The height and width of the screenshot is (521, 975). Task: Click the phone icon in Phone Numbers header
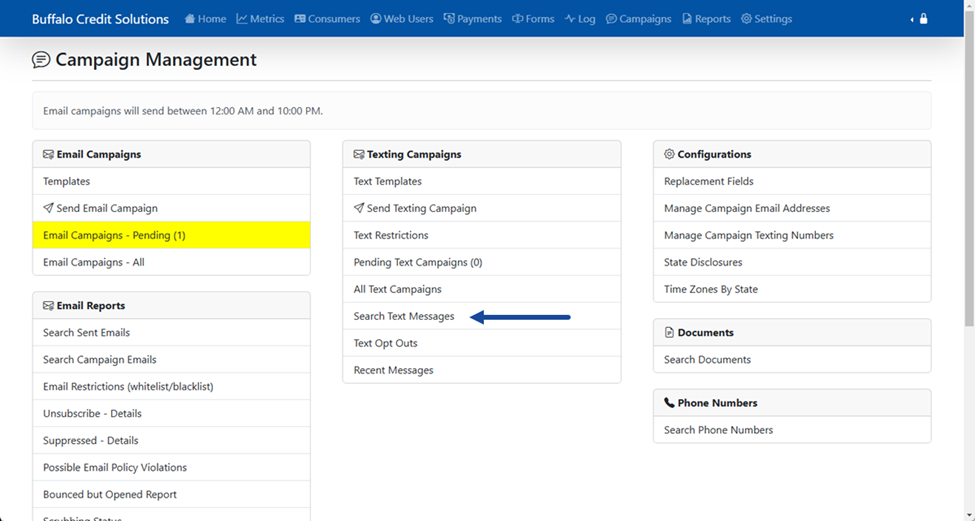pyautogui.click(x=669, y=402)
